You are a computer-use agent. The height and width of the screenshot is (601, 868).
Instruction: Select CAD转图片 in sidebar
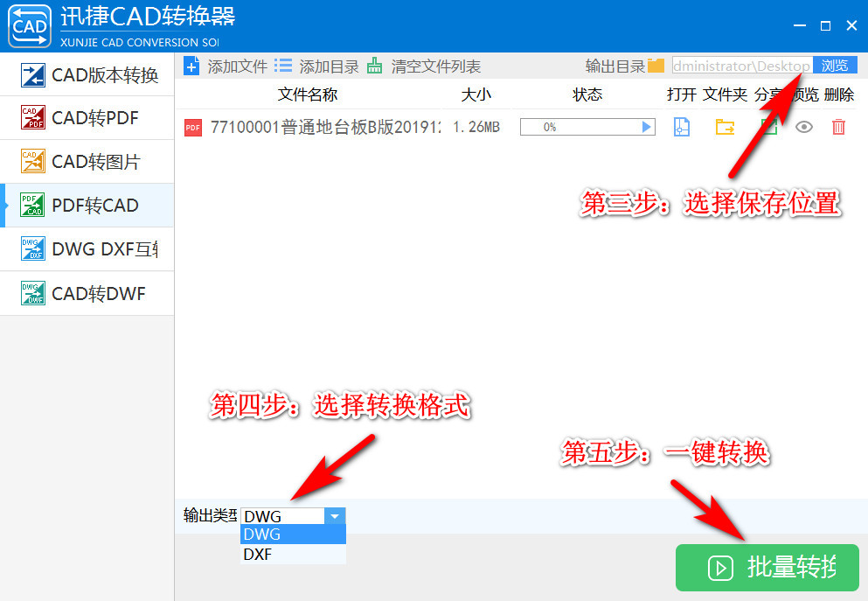click(x=87, y=162)
